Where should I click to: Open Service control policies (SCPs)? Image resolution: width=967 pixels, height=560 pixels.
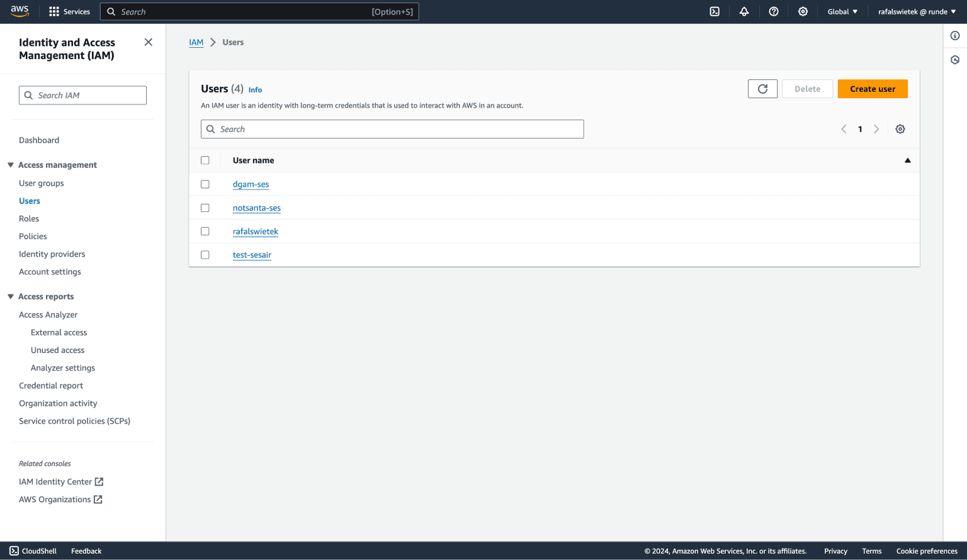point(74,421)
